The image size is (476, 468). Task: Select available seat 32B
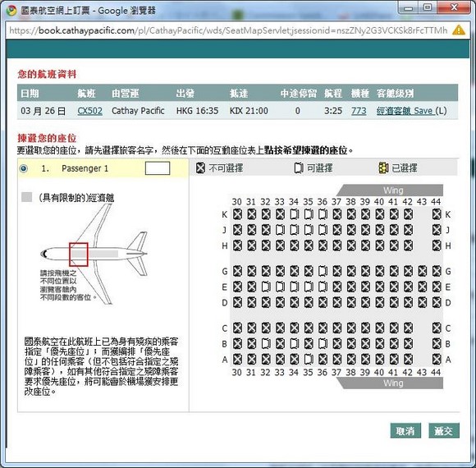point(266,343)
